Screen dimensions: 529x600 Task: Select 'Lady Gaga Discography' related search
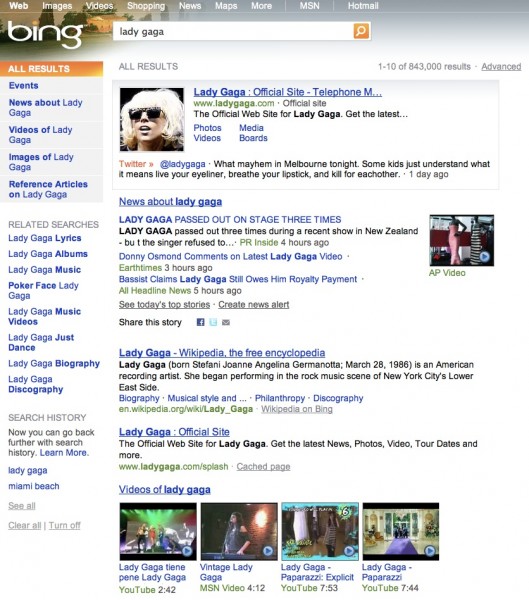tap(36, 384)
